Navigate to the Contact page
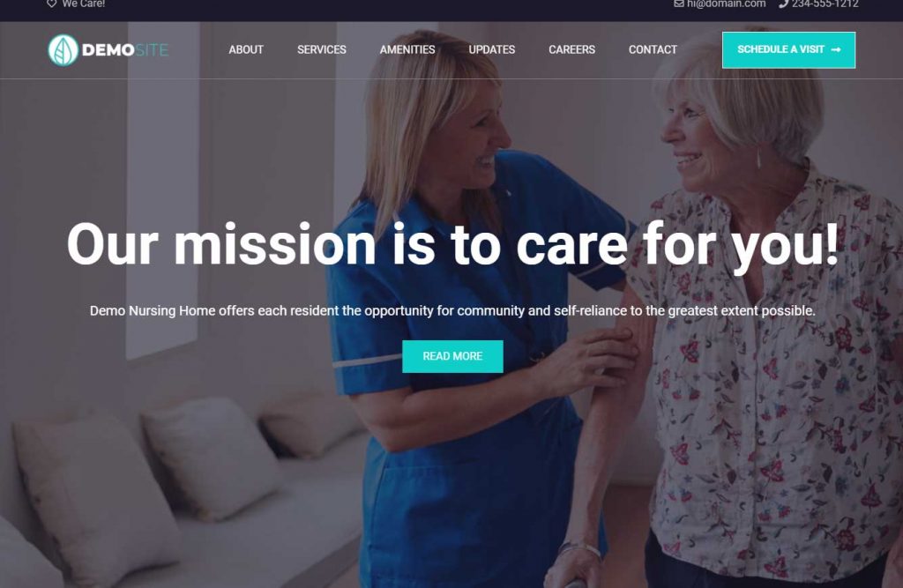903x588 pixels. [653, 49]
